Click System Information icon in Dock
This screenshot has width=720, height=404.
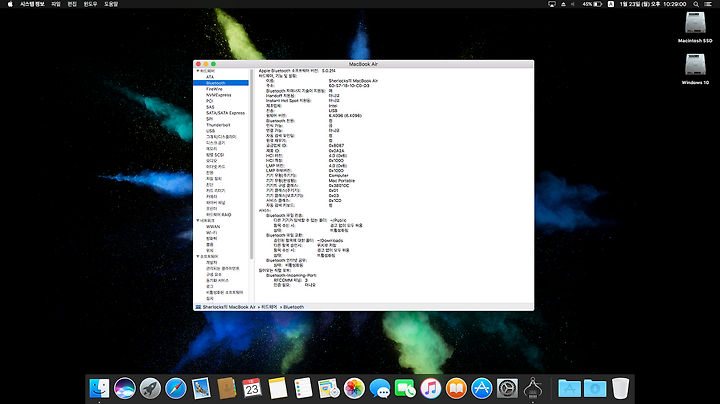tap(533, 388)
